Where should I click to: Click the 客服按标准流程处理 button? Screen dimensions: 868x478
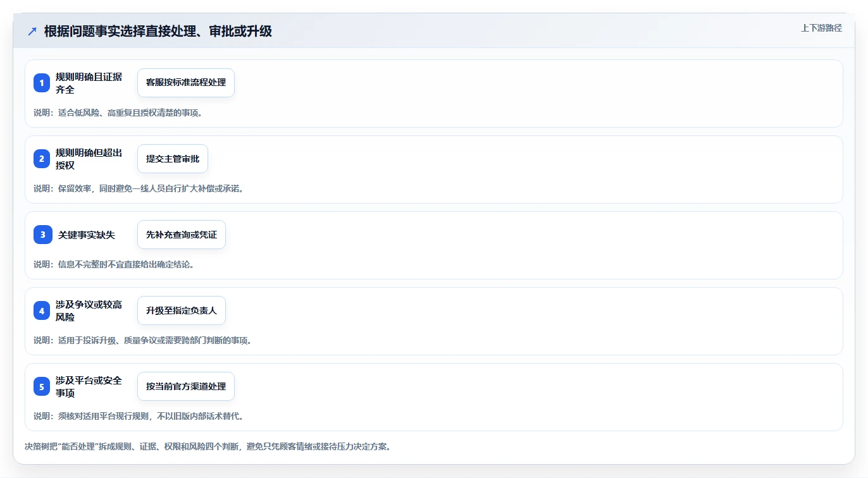pyautogui.click(x=186, y=83)
